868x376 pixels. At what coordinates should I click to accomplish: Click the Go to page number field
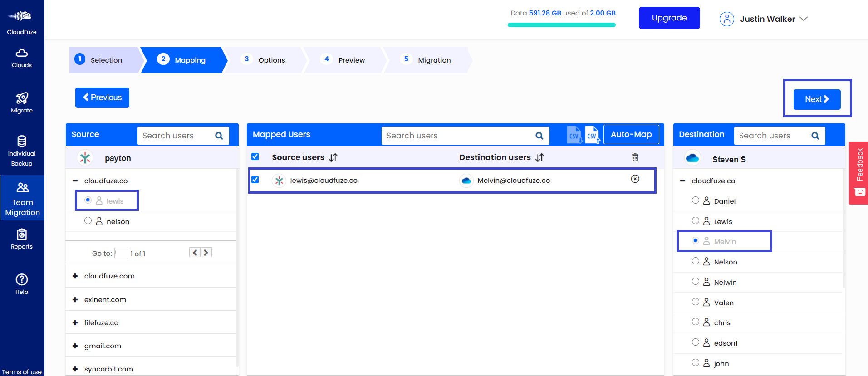pos(121,253)
